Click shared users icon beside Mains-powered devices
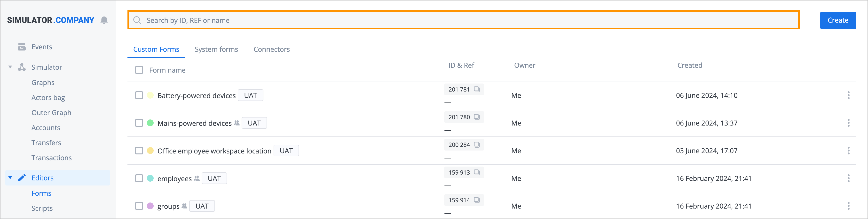Image resolution: width=868 pixels, height=219 pixels. coord(237,123)
